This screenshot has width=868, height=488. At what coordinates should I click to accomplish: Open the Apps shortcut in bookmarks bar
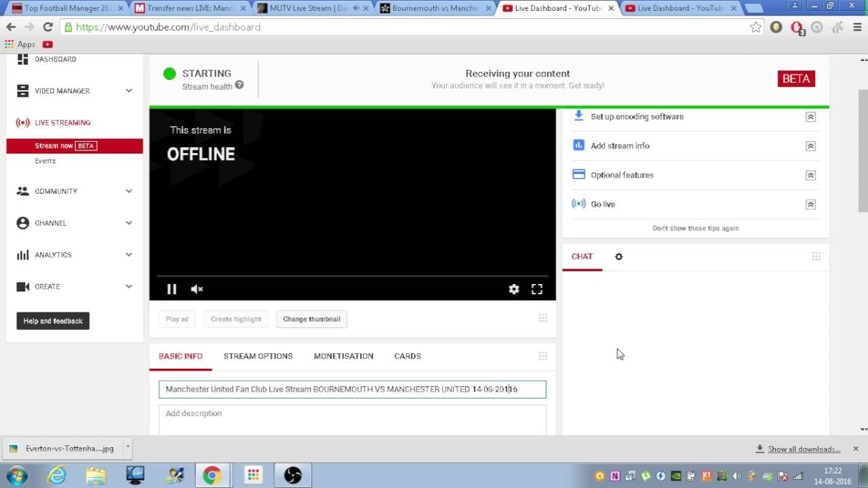coord(20,44)
